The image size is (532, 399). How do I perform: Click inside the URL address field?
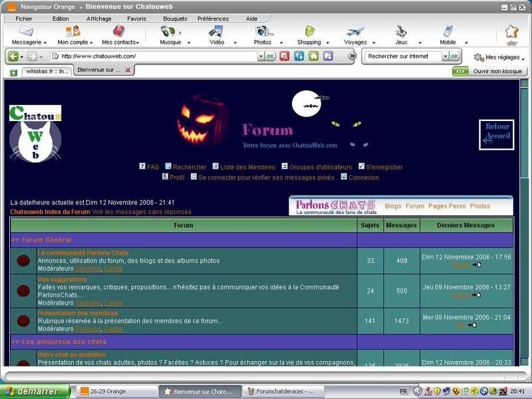tap(158, 57)
